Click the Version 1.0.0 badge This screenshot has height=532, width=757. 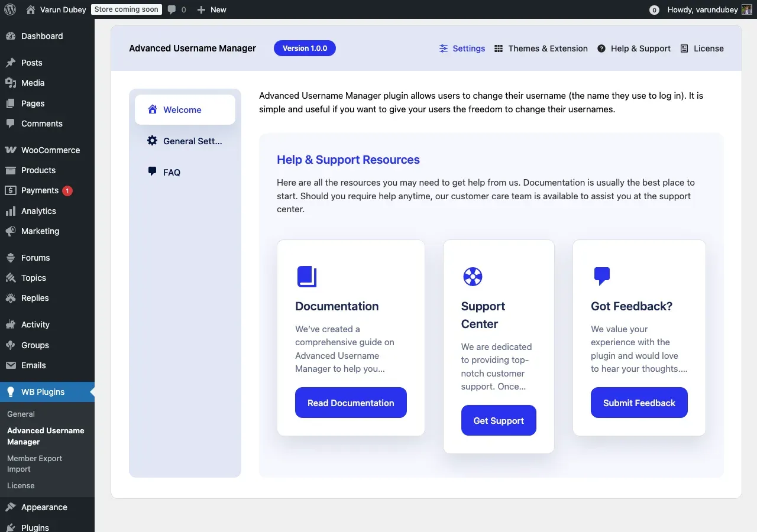(x=305, y=48)
